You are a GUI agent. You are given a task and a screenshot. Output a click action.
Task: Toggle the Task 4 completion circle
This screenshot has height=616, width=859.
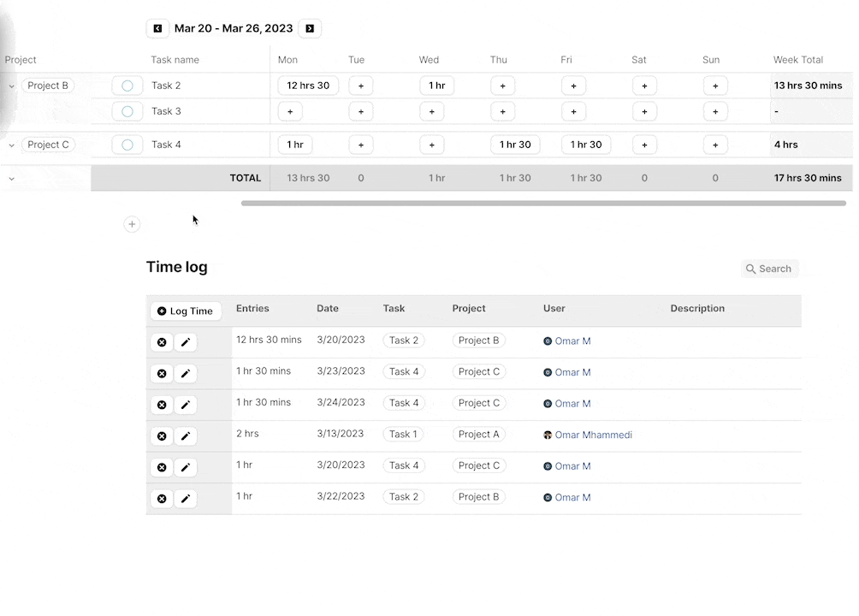[x=127, y=145]
